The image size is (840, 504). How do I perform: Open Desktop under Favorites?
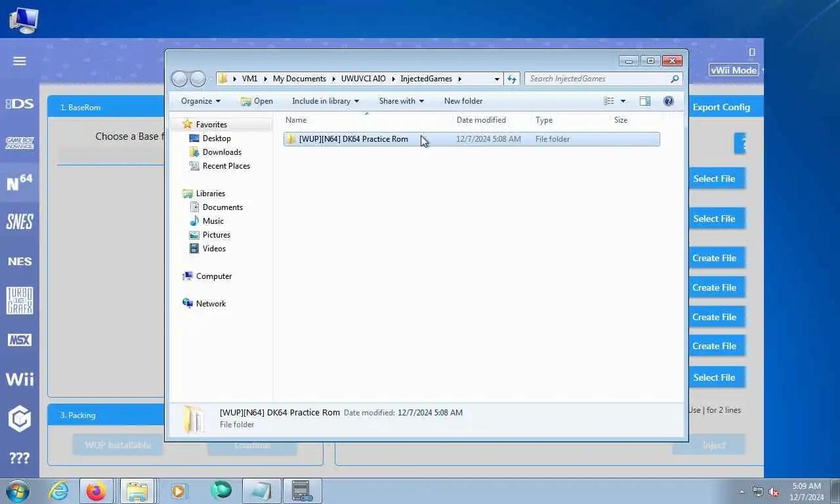[217, 138]
